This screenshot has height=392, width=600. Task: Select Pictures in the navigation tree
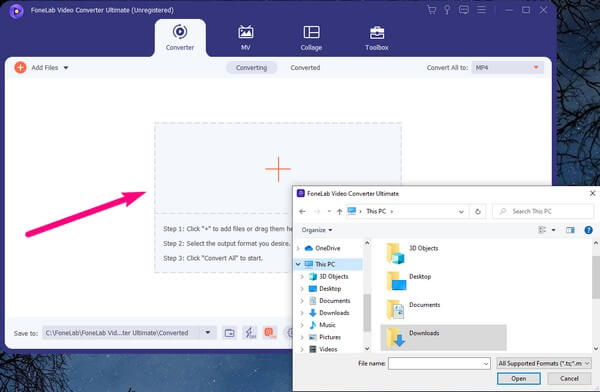330,337
